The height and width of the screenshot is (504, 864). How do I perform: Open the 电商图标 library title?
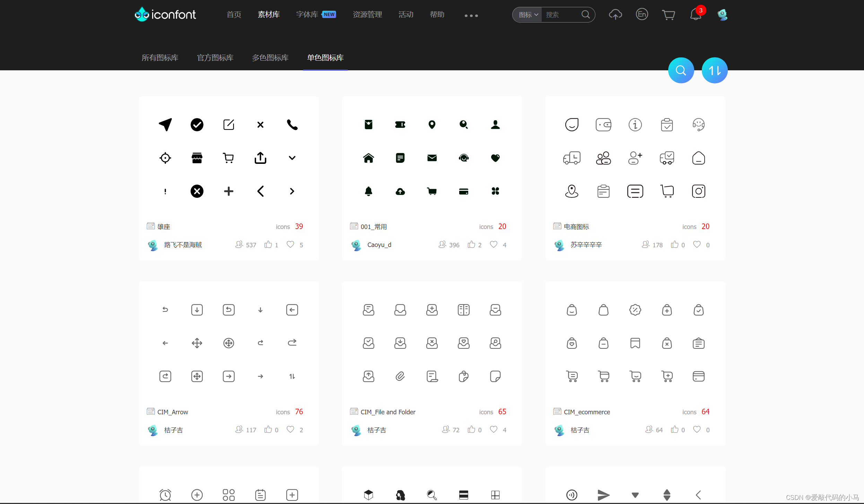pyautogui.click(x=576, y=227)
